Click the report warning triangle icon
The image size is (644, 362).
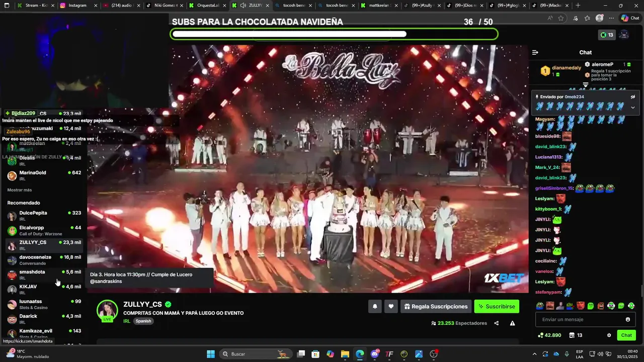[512, 323]
